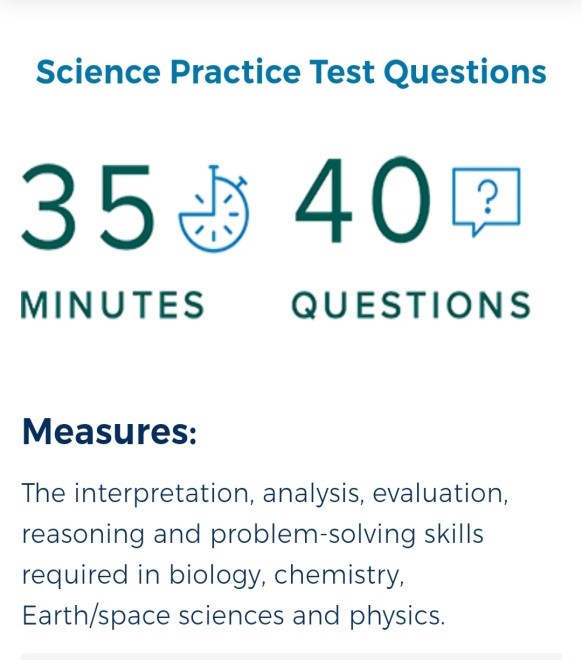
Task: Click the word "Science" in the title
Action: [x=98, y=72]
